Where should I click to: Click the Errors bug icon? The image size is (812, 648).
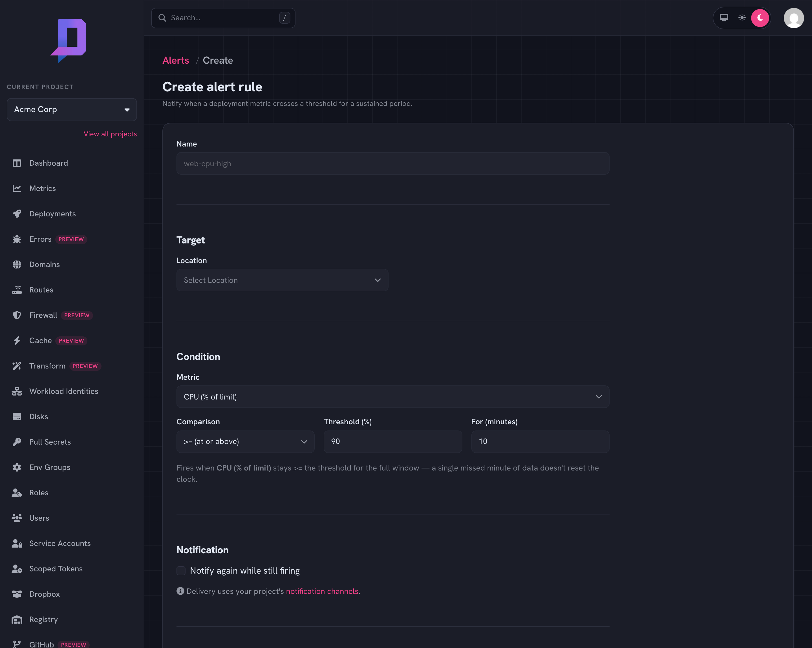pos(17,239)
